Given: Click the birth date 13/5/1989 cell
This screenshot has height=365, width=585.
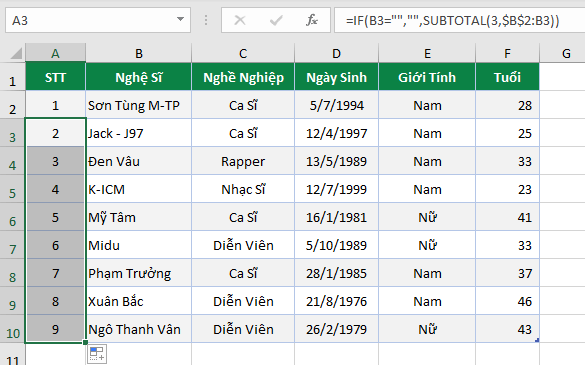Looking at the screenshot, I should pyautogui.click(x=337, y=161).
